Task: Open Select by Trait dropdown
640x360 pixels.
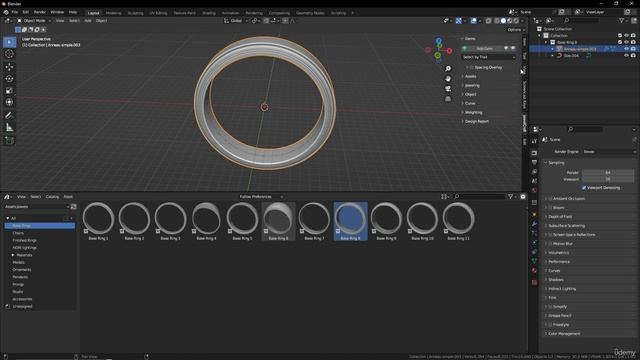Action: [489, 57]
